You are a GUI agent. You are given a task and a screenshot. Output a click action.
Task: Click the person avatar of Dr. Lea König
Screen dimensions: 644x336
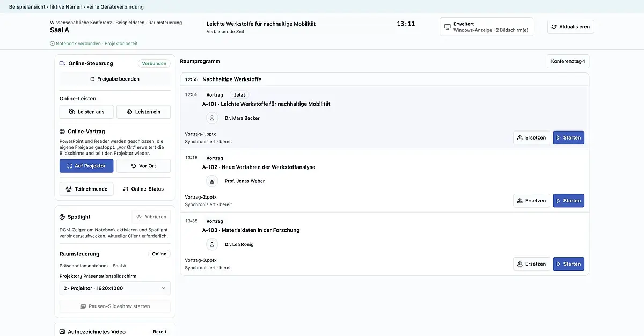point(212,244)
